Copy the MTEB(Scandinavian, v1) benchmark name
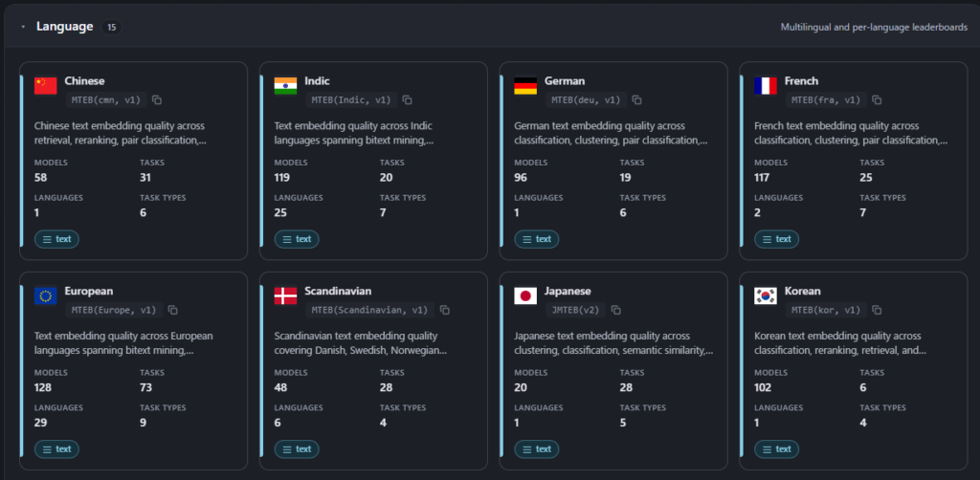The width and height of the screenshot is (980, 480). pos(444,310)
